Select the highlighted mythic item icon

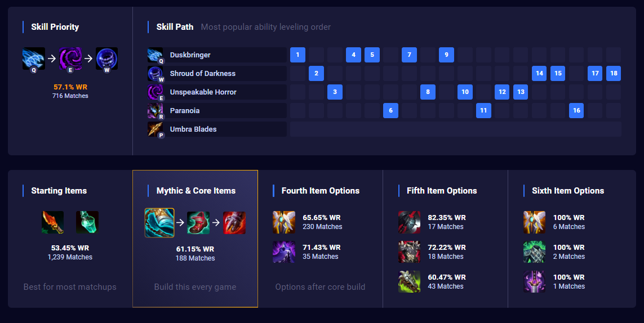(159, 223)
